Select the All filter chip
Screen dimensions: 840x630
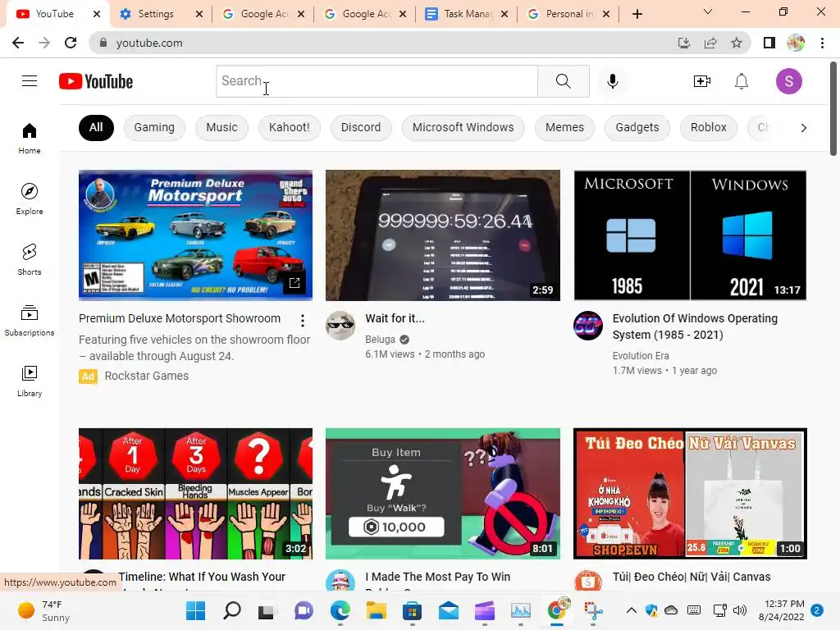click(x=96, y=127)
